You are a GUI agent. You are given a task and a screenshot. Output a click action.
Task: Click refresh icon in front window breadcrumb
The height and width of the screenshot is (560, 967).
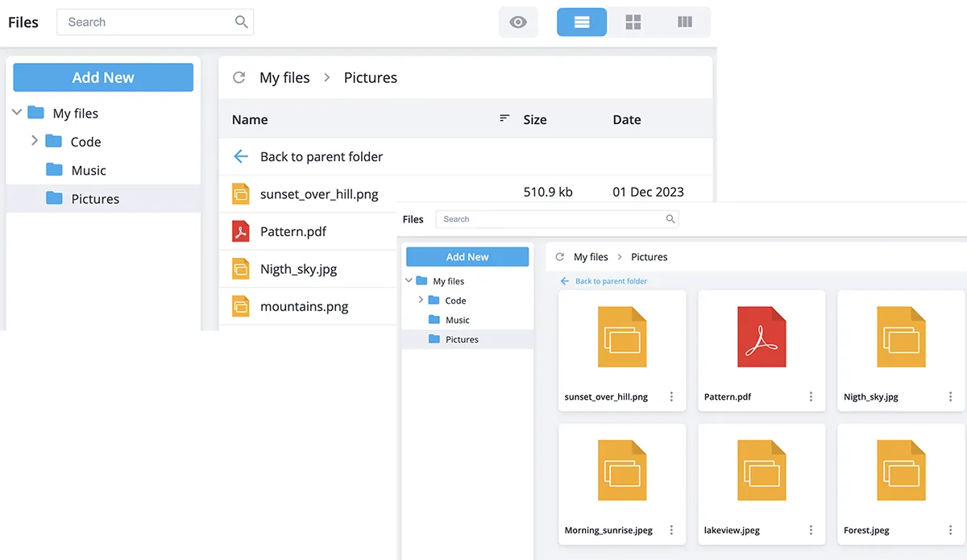560,257
